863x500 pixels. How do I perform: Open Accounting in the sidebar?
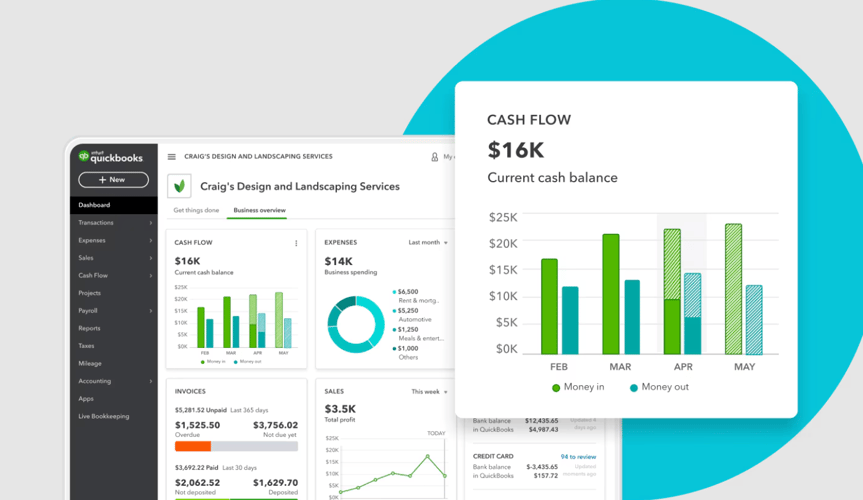click(x=113, y=381)
